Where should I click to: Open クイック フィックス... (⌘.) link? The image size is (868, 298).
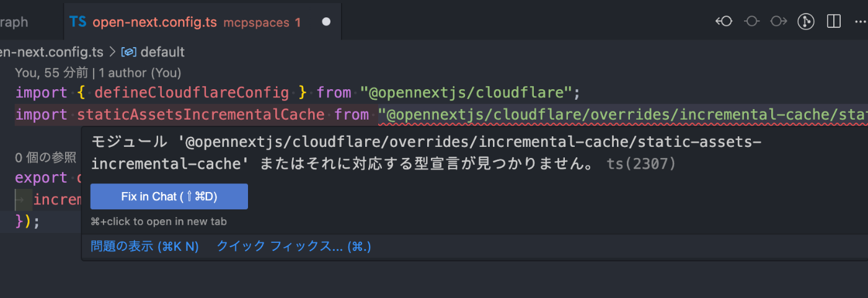294,246
